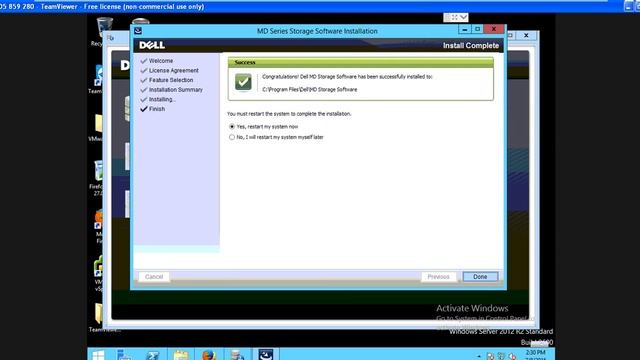Expand the TeamViewer toolbar chevron

click(464, 17)
